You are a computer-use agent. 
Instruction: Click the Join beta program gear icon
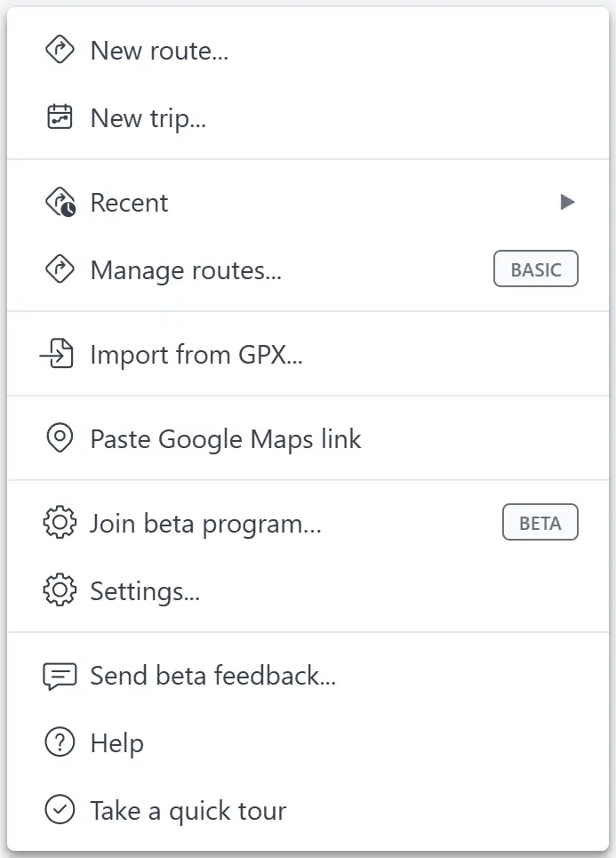[x=60, y=523]
